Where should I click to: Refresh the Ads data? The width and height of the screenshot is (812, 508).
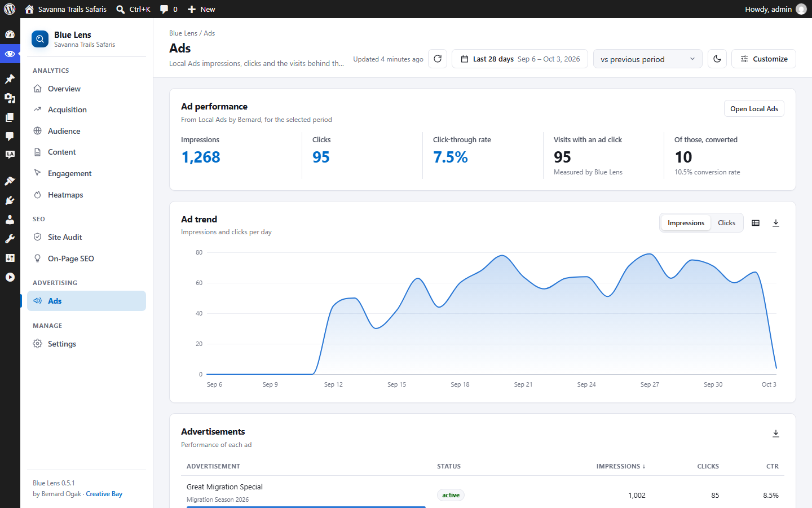438,59
